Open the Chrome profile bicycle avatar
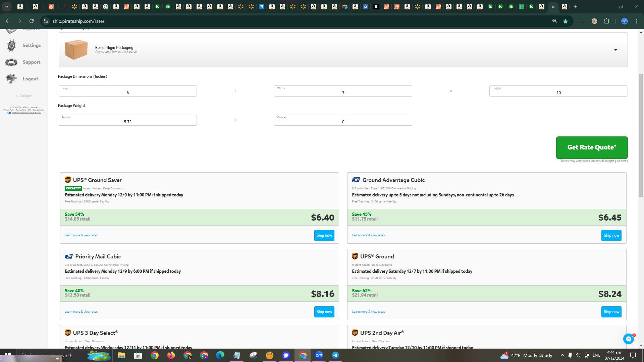 tap(625, 21)
